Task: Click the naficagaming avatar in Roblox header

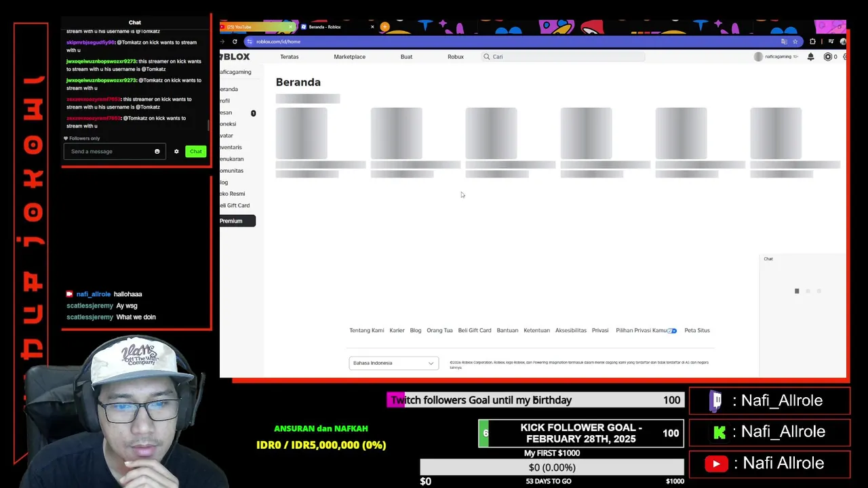Action: (758, 57)
